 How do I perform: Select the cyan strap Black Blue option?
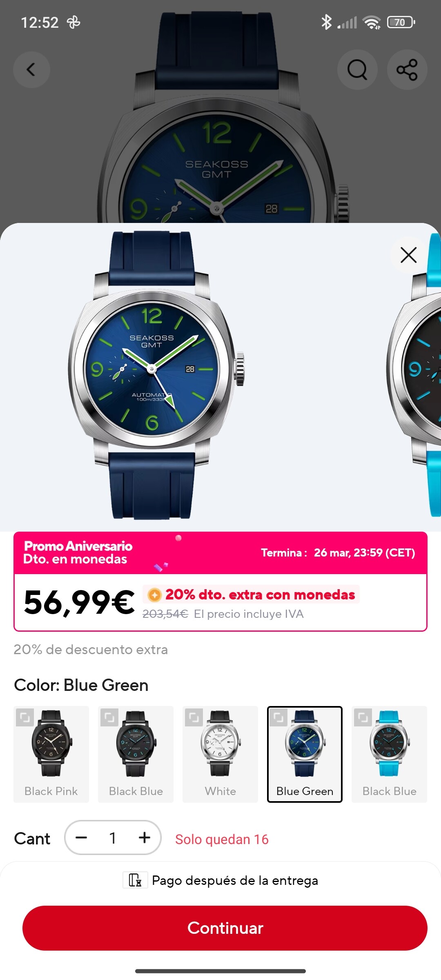[389, 754]
